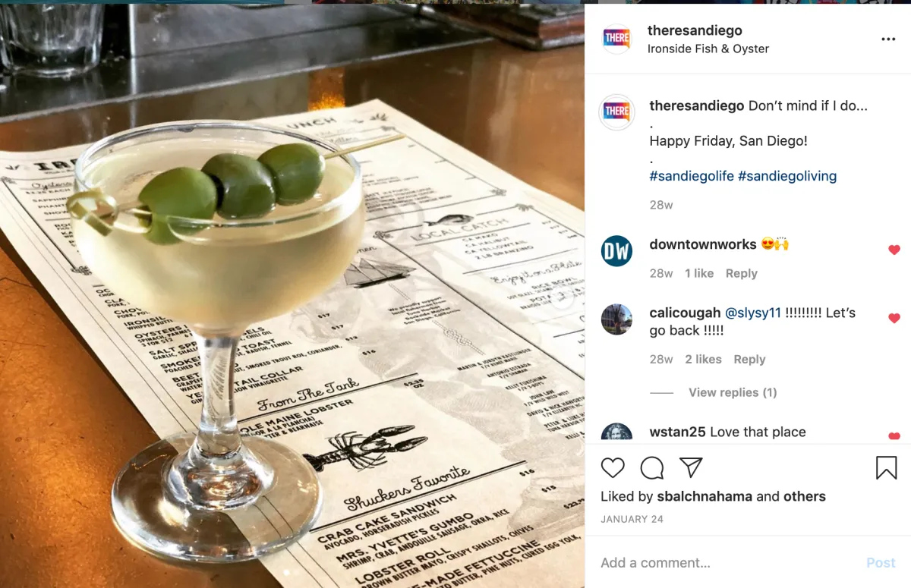The image size is (911, 588).
Task: View likes list via others link
Action: point(805,496)
